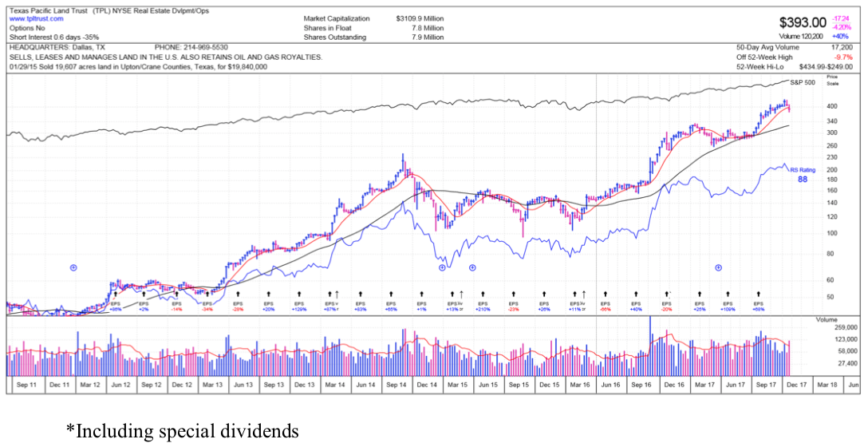Click the earnings arrow above EPS +40%

(636, 294)
